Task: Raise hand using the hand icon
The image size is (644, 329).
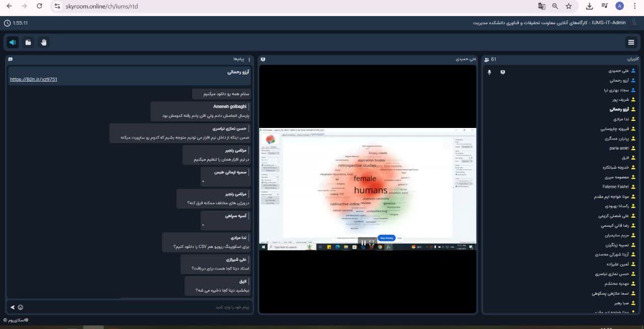Action: 44,42
